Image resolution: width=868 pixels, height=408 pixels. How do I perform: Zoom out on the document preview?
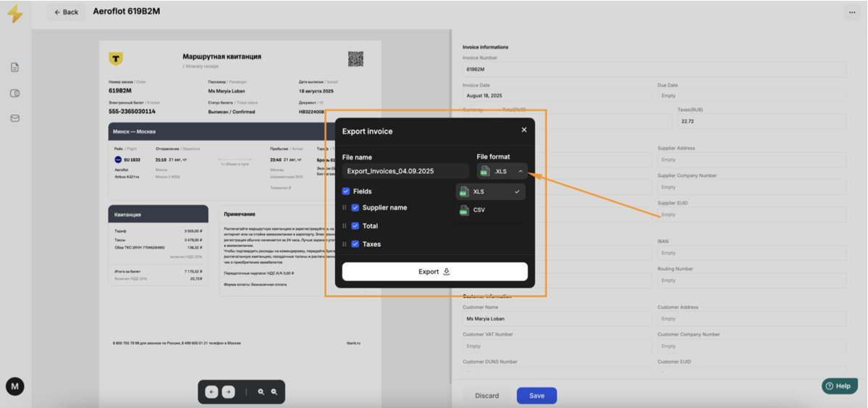pos(274,392)
